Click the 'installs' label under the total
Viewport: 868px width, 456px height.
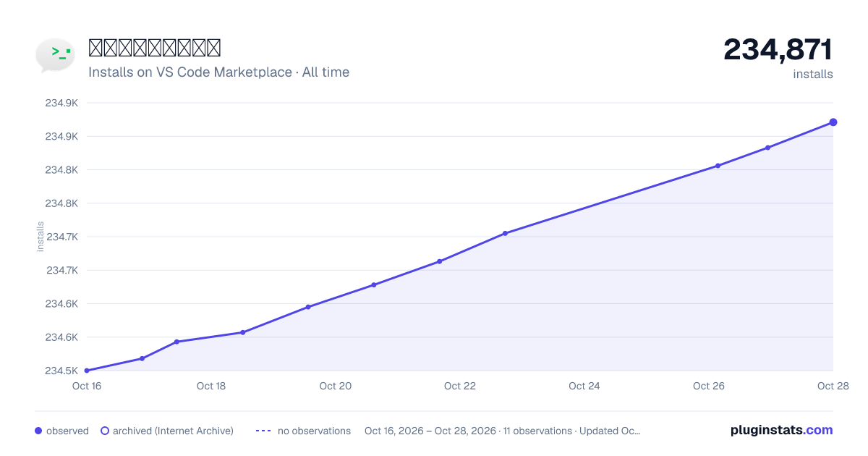[813, 74]
